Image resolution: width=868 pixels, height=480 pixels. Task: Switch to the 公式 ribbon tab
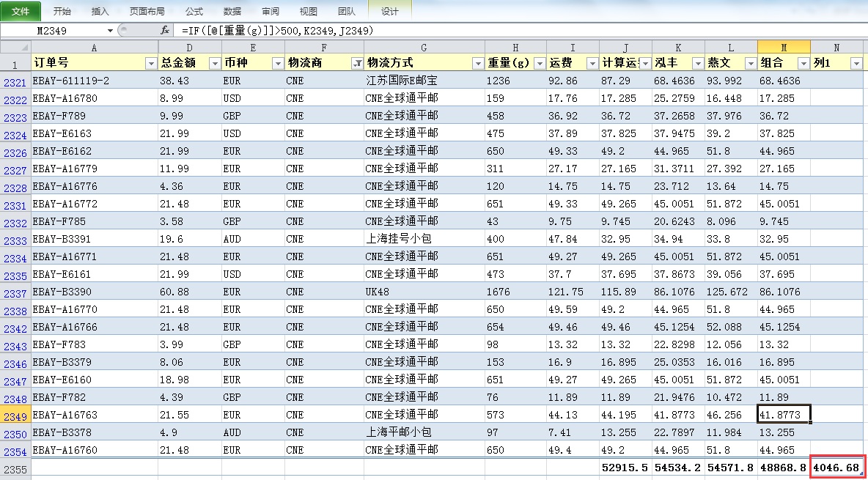(x=194, y=11)
